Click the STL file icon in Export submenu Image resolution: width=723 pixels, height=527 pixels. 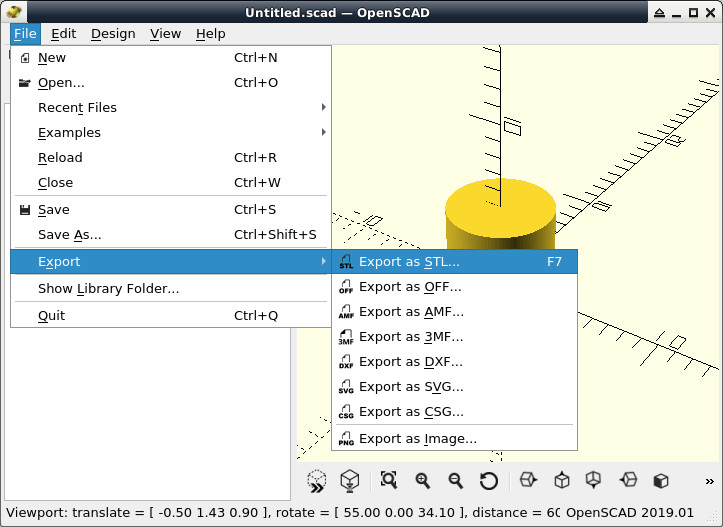coord(346,262)
